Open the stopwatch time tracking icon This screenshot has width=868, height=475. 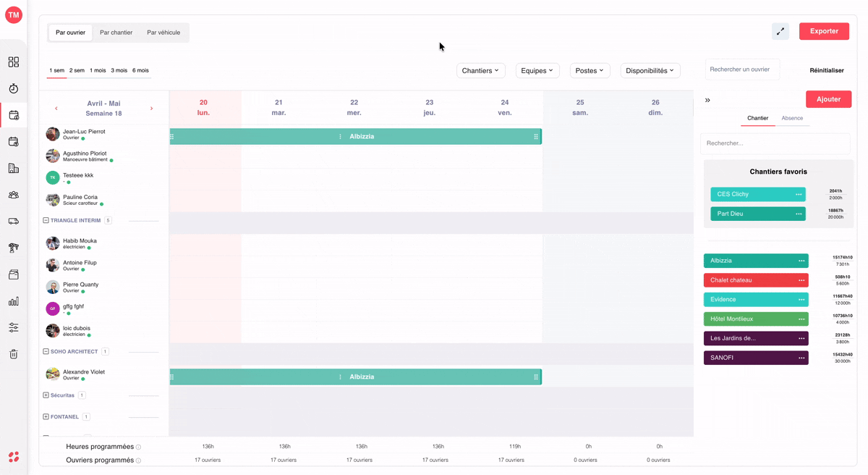pyautogui.click(x=14, y=88)
